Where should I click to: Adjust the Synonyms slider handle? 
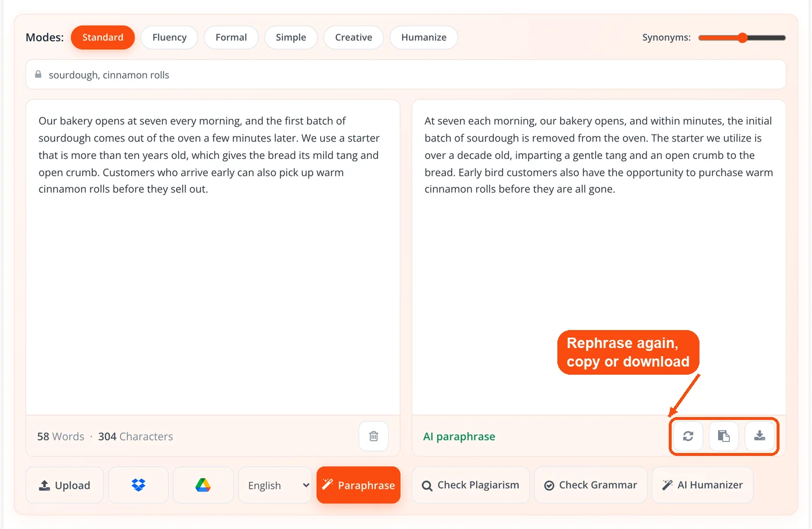(742, 38)
